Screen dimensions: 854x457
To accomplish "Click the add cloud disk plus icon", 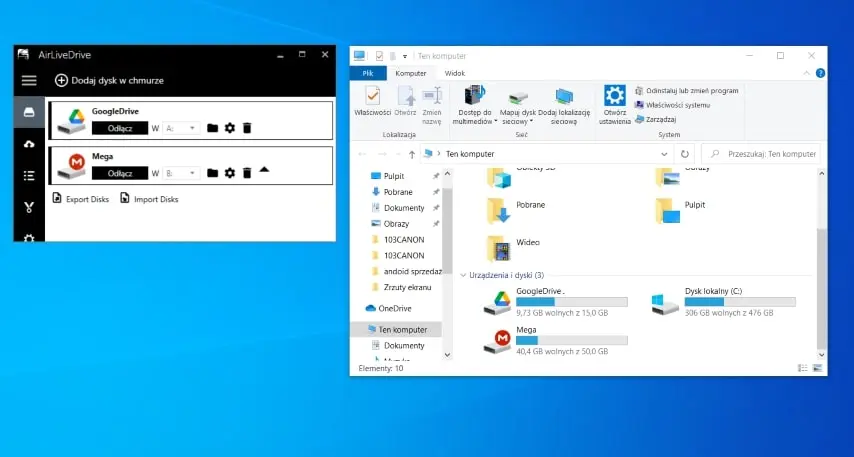I will click(x=61, y=80).
